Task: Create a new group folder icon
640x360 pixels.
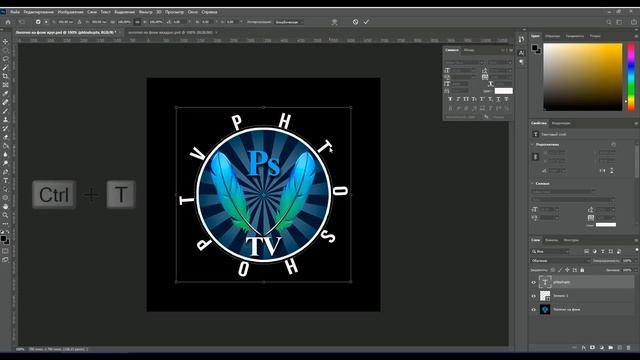Action: (x=611, y=348)
